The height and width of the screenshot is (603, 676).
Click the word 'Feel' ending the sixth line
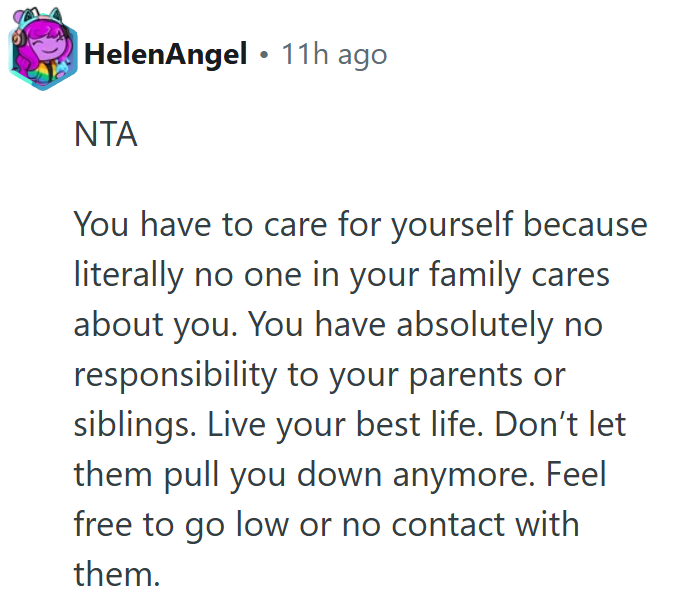[576, 474]
